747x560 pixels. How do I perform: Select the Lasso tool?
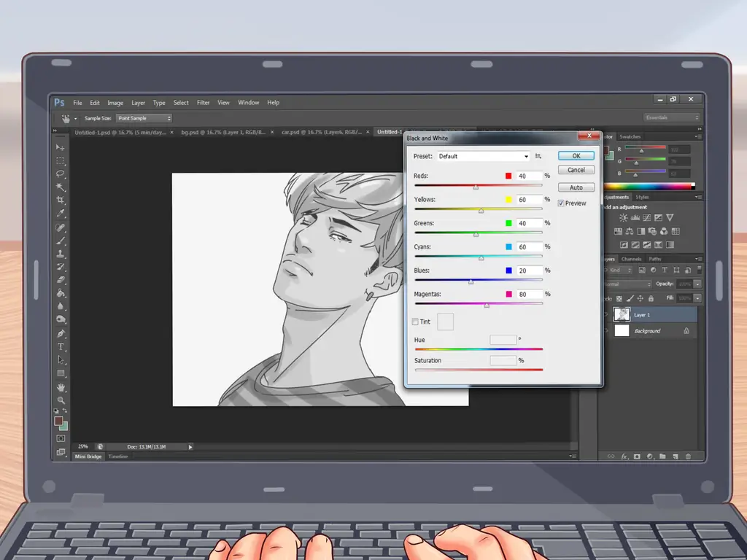click(60, 174)
